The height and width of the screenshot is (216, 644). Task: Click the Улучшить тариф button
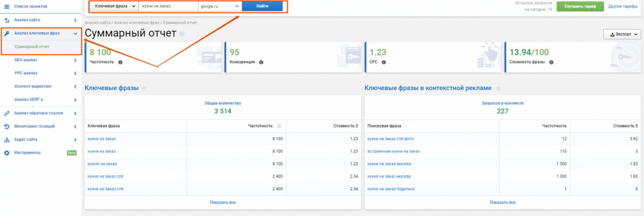(x=580, y=6)
